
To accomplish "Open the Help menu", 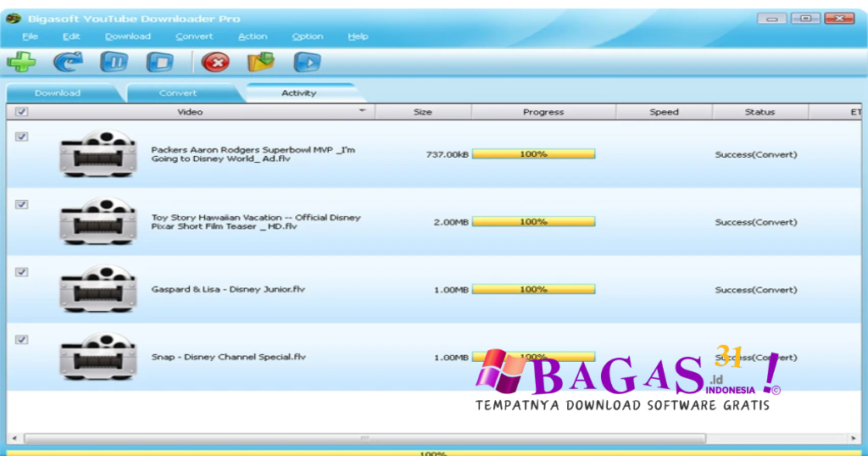I will tap(358, 36).
